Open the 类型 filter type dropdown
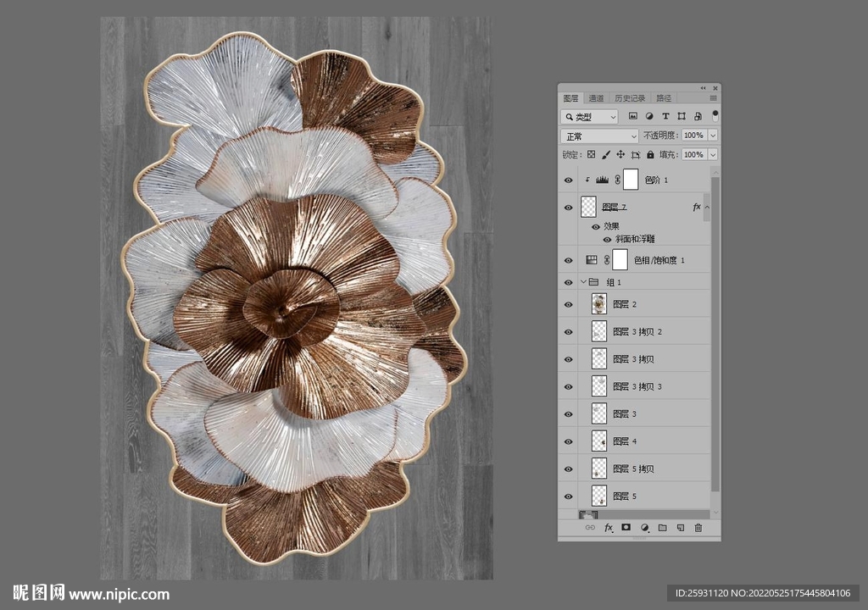Image resolution: width=868 pixels, height=610 pixels. pyautogui.click(x=589, y=116)
